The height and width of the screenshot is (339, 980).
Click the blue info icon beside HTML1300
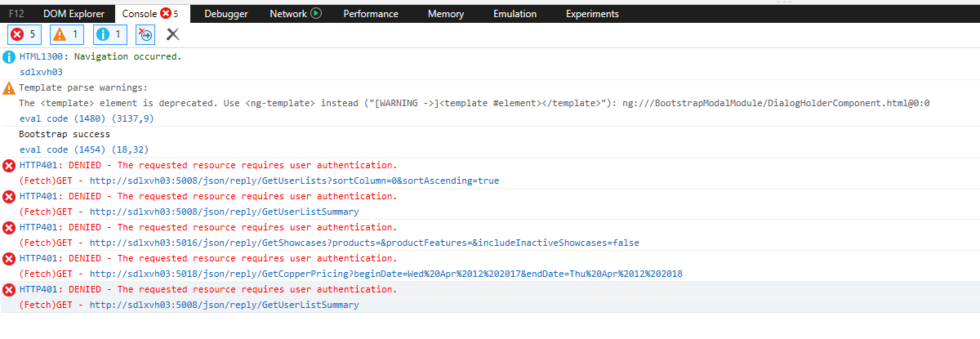[x=9, y=57]
